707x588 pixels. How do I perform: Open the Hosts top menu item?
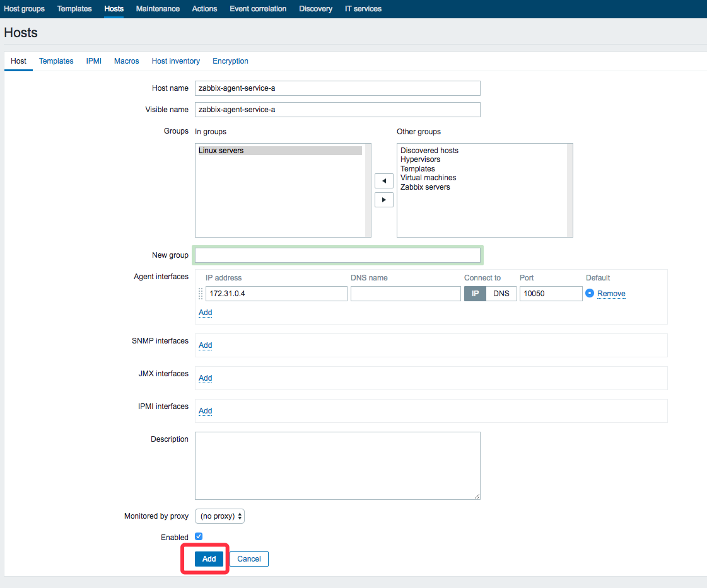point(114,9)
